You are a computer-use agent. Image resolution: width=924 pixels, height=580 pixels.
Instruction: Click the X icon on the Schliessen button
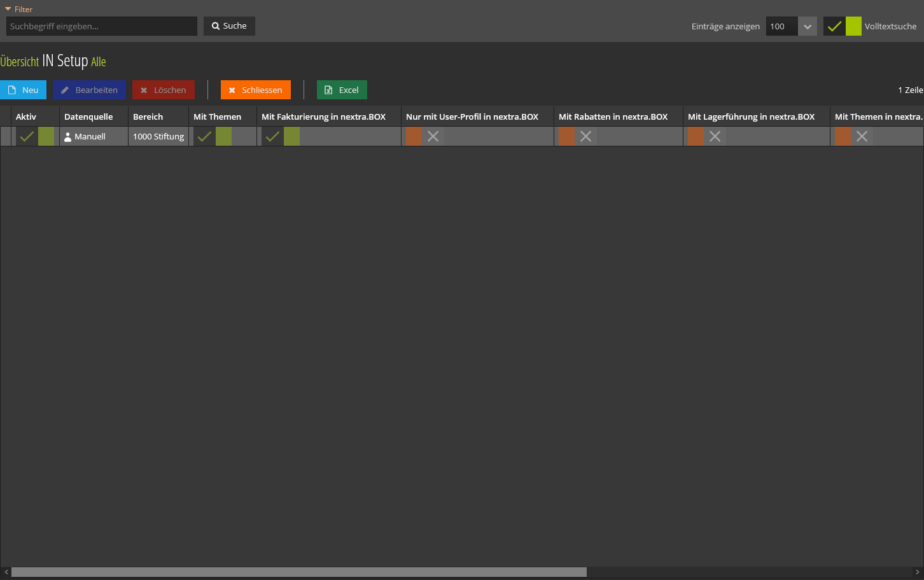pyautogui.click(x=232, y=89)
